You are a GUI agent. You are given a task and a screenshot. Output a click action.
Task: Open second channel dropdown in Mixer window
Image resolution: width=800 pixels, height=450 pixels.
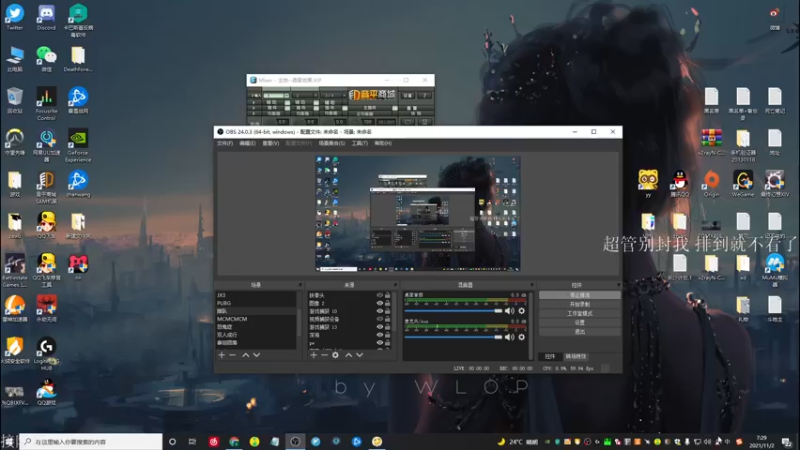tap(305, 95)
